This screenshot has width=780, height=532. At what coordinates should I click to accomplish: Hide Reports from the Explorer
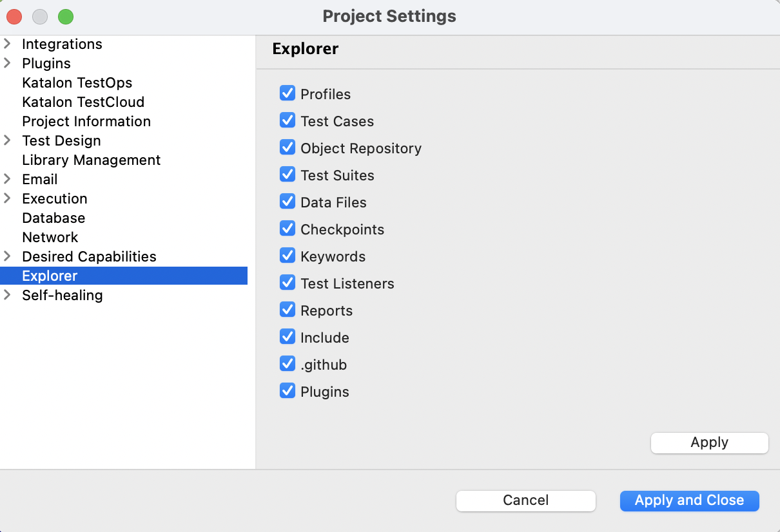click(x=288, y=310)
